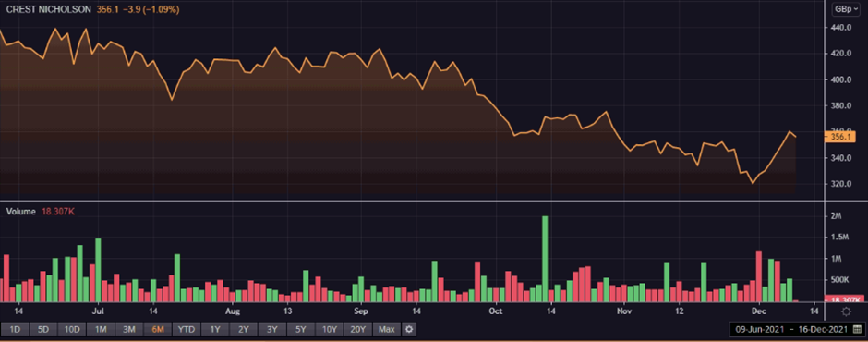Select the 3Y time range
The height and width of the screenshot is (342, 868).
(272, 329)
